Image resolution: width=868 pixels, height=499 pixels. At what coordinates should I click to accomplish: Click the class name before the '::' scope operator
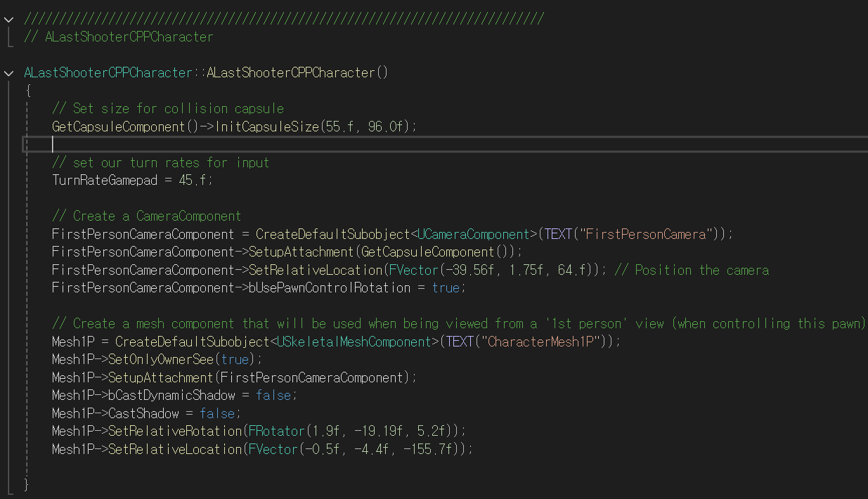[108, 72]
